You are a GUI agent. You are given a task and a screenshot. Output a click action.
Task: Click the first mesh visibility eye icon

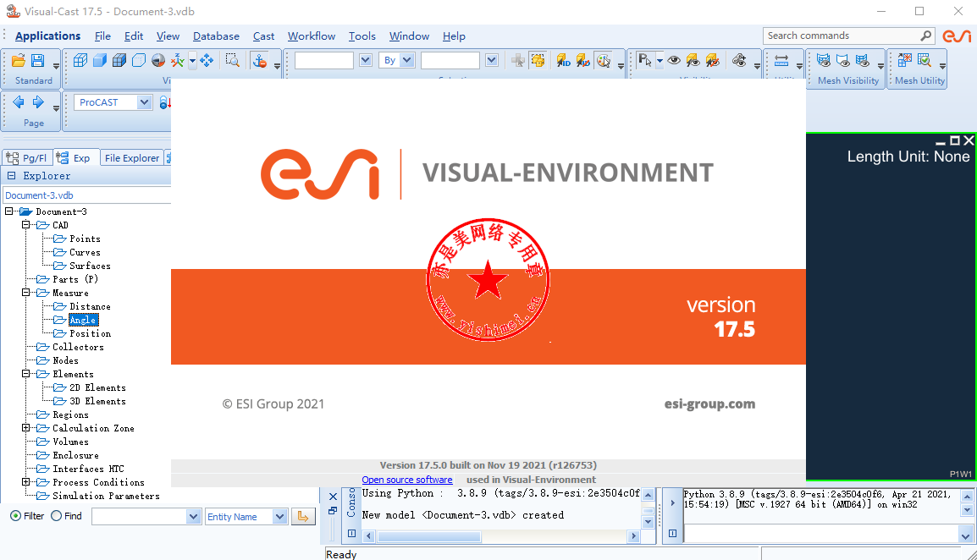[824, 60]
